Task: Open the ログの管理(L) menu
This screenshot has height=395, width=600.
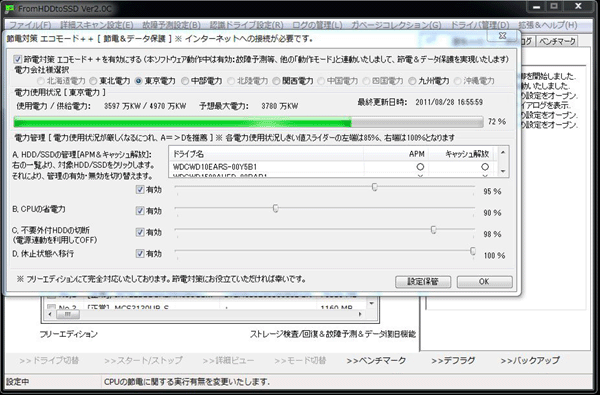Action: 317,25
